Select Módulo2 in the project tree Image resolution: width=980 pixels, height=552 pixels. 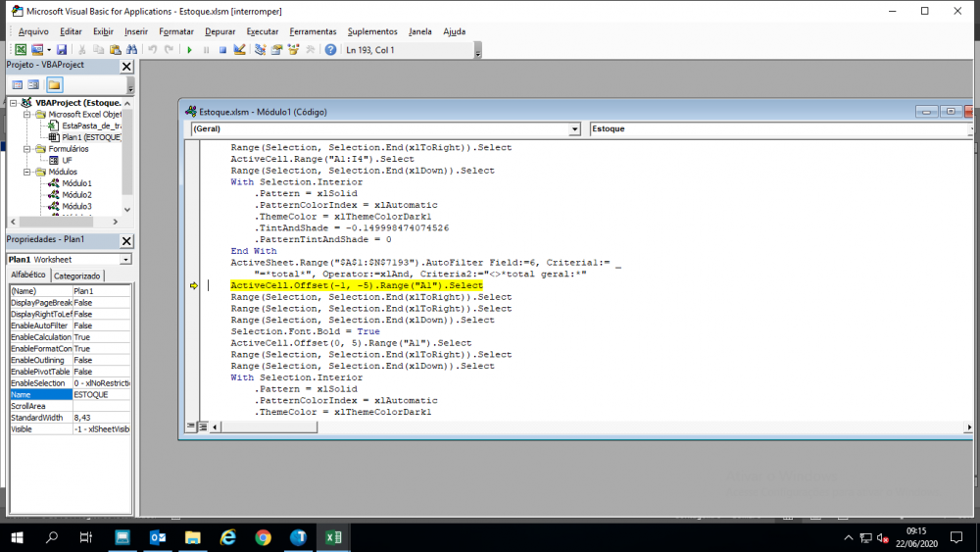pyautogui.click(x=76, y=195)
